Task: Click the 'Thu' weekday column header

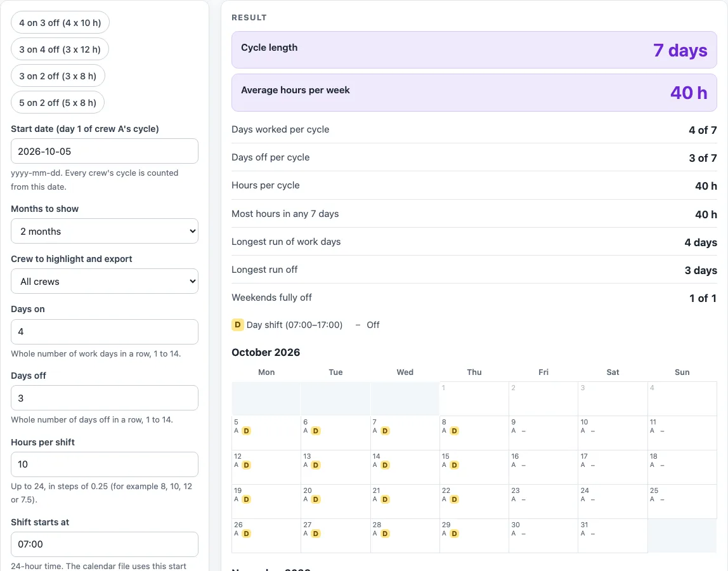Action: (474, 372)
